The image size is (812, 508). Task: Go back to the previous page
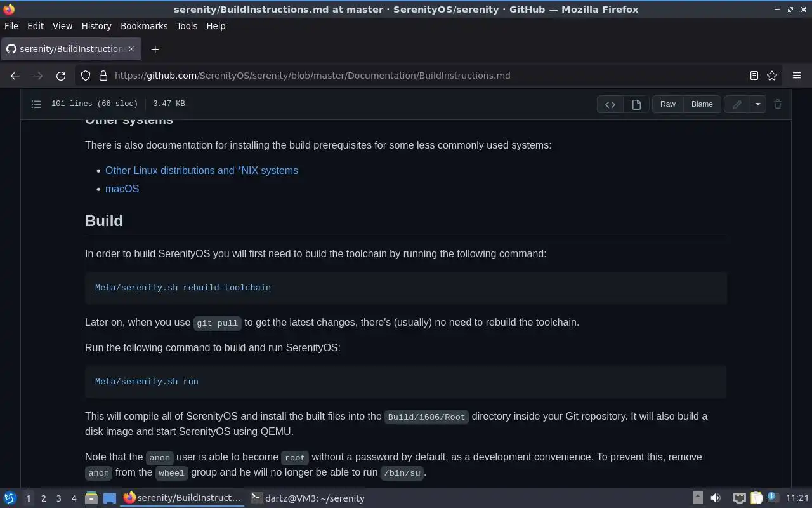[x=15, y=76]
